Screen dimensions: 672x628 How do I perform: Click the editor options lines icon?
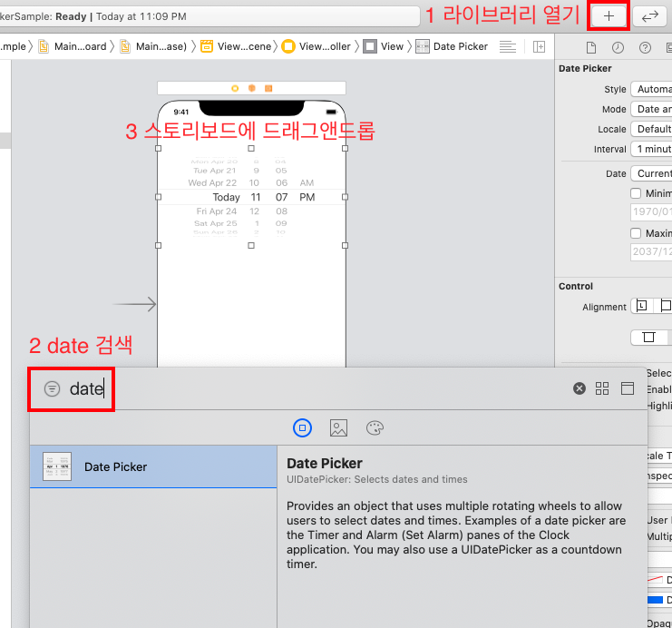click(x=508, y=46)
